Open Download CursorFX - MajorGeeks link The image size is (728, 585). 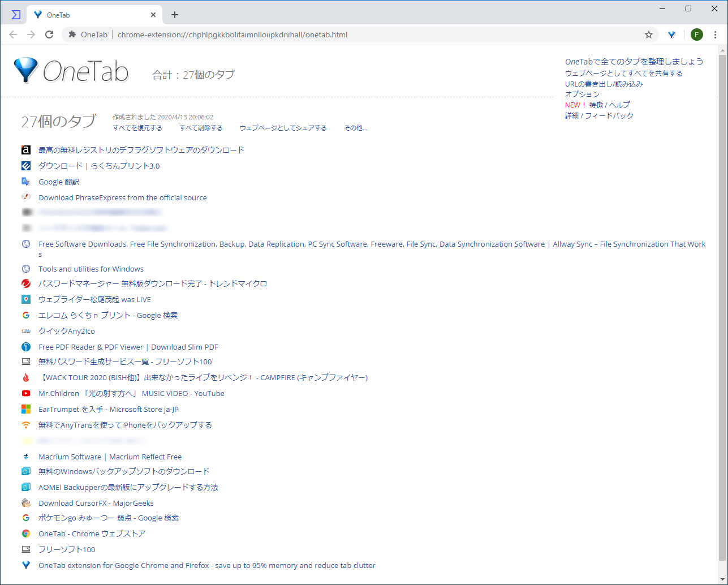click(x=96, y=503)
